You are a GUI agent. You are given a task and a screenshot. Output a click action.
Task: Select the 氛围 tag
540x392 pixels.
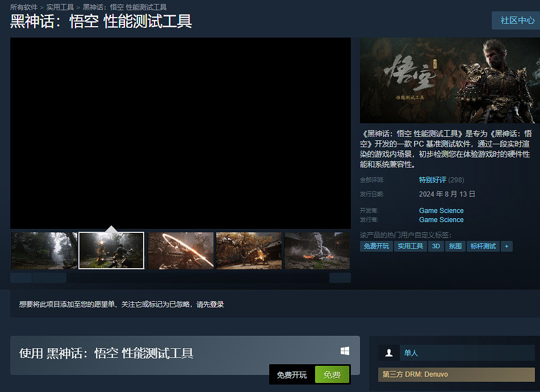coord(455,246)
